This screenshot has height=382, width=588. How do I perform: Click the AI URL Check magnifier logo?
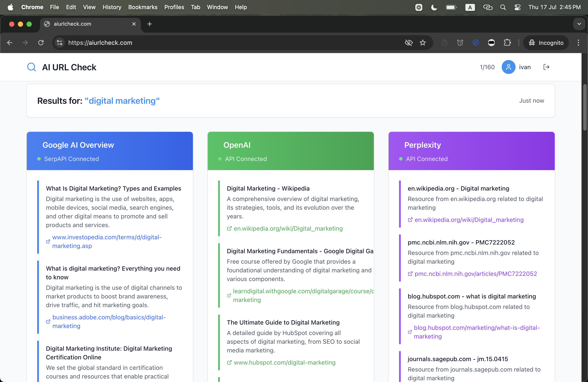pyautogui.click(x=31, y=67)
